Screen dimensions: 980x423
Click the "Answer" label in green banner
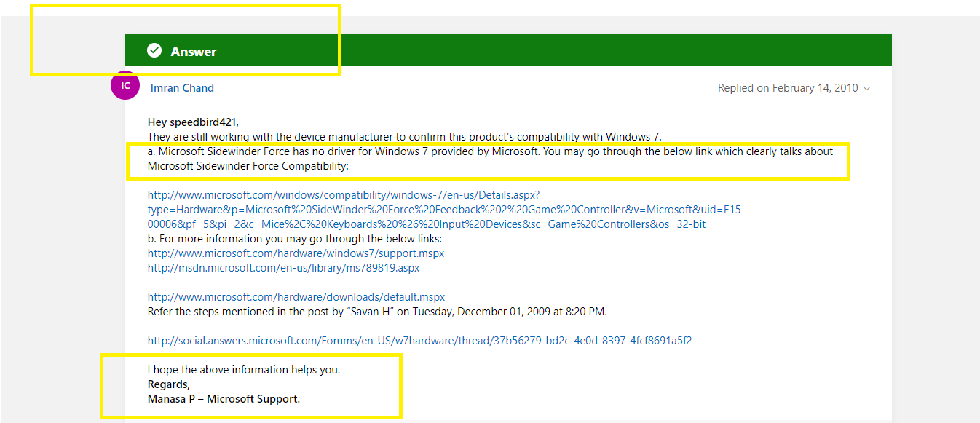pyautogui.click(x=194, y=52)
